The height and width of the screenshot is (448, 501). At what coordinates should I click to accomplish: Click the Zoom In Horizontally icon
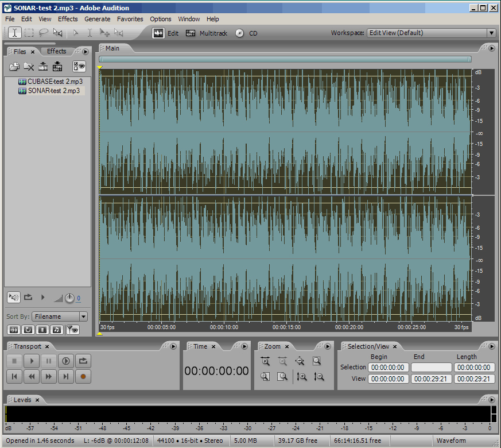coord(265,361)
